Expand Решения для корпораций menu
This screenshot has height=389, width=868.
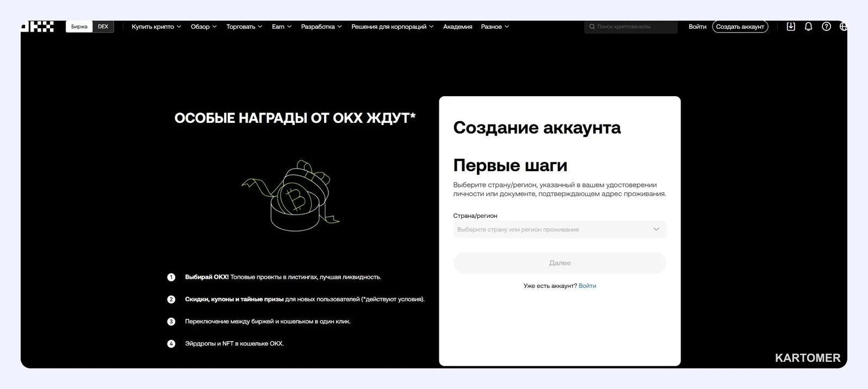click(x=392, y=27)
